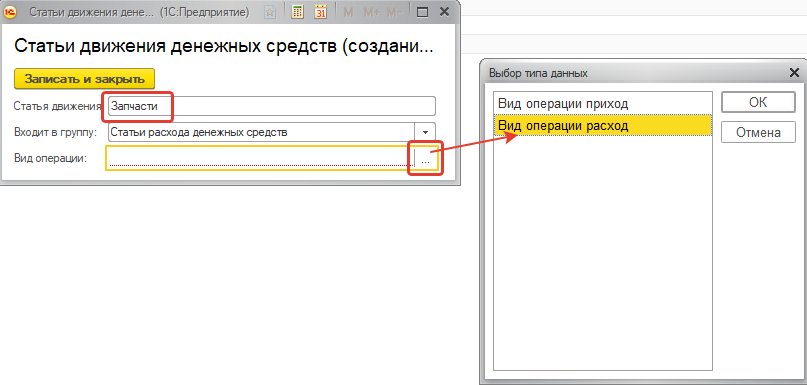Expand the Входит в группу dropdown arrow

point(425,132)
